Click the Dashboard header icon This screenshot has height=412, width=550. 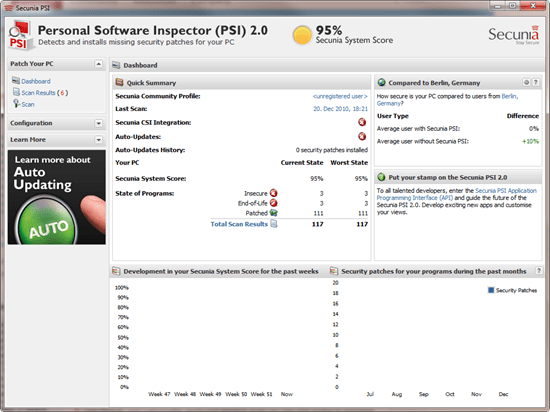116,65
